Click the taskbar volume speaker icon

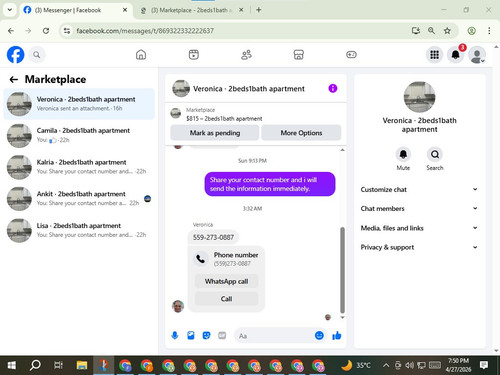(409, 365)
